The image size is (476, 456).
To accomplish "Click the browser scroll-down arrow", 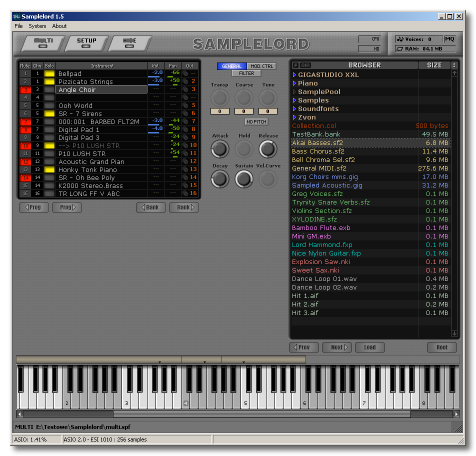I will coord(454,333).
